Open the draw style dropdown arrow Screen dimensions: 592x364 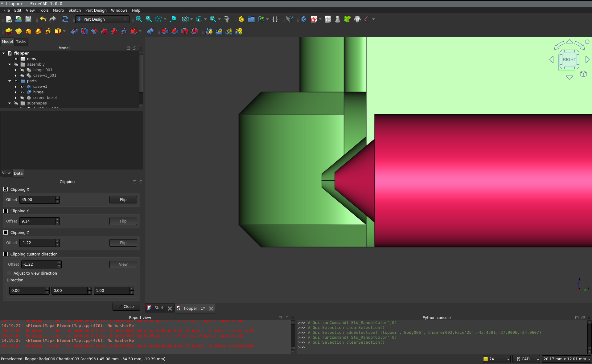click(x=191, y=19)
